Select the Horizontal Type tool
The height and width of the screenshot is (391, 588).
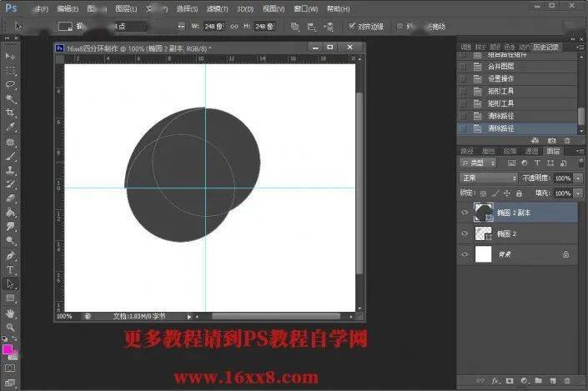pos(10,269)
